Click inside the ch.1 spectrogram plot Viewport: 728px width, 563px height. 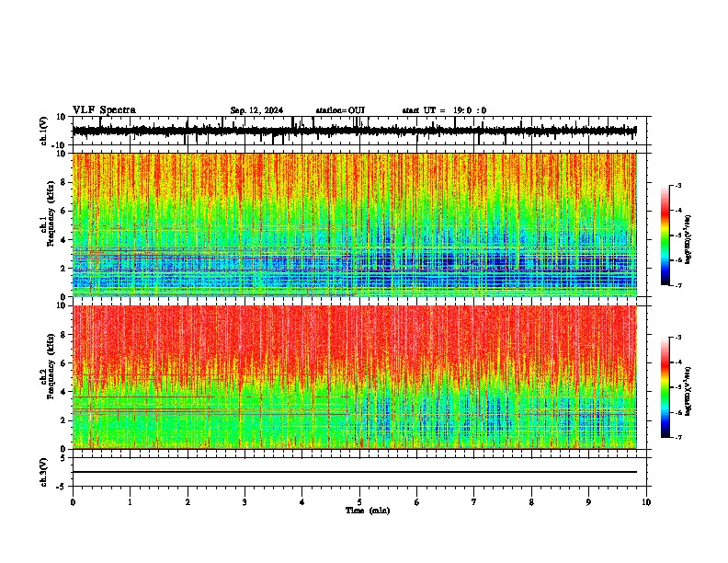tap(354, 224)
